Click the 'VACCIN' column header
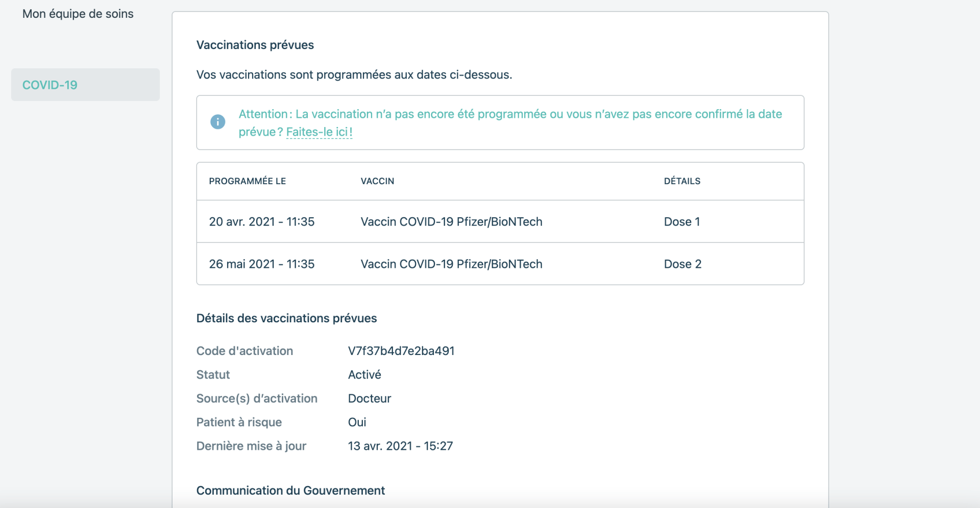This screenshot has width=980, height=508. point(377,181)
